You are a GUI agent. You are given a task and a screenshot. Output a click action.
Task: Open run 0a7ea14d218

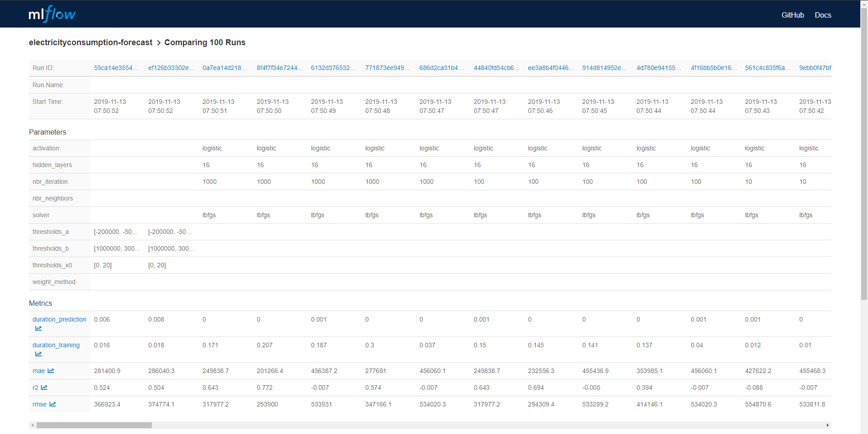tap(225, 68)
